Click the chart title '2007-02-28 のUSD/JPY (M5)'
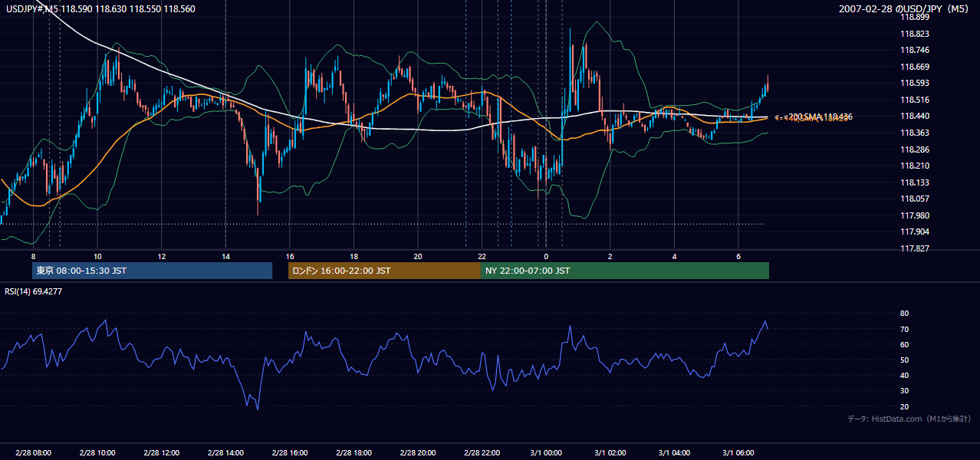Screen dimensions: 980x460 [905, 8]
